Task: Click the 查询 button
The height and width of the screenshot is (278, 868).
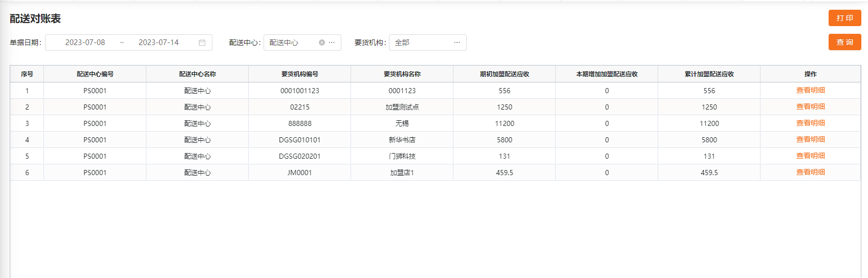Action: coord(845,42)
